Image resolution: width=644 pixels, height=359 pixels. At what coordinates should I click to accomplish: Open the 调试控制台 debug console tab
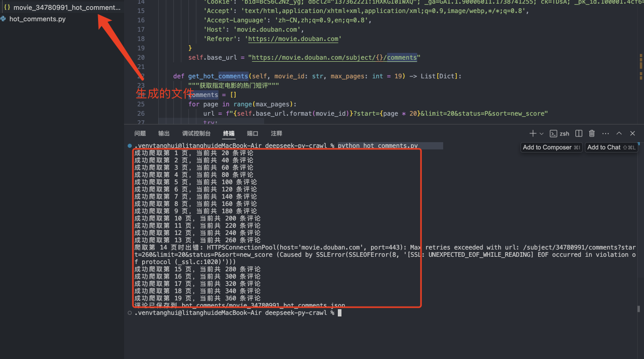coord(196,133)
